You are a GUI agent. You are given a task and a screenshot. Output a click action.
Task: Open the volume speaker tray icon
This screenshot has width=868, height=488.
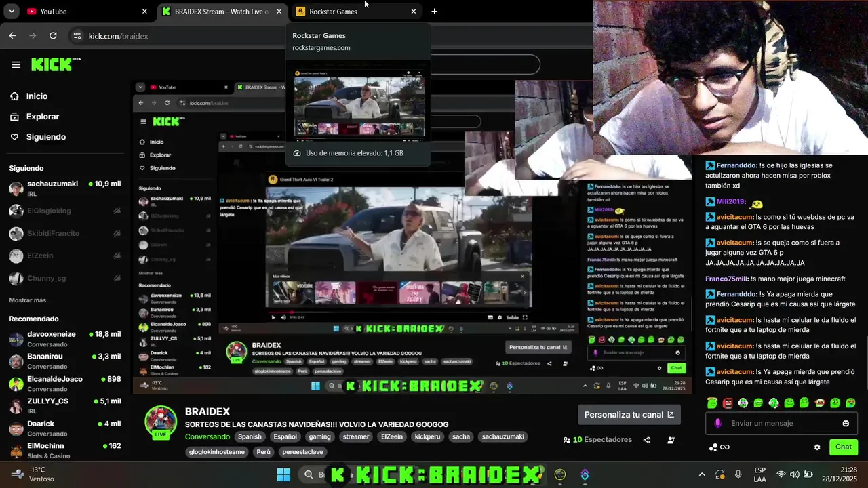pos(795,474)
